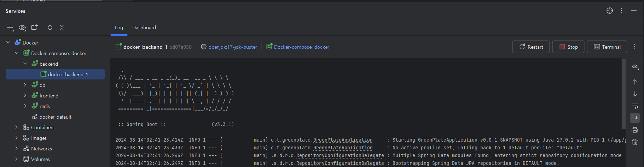Click container ID bd07a950 text
Viewport: 644px width, 167px height.
point(180,47)
